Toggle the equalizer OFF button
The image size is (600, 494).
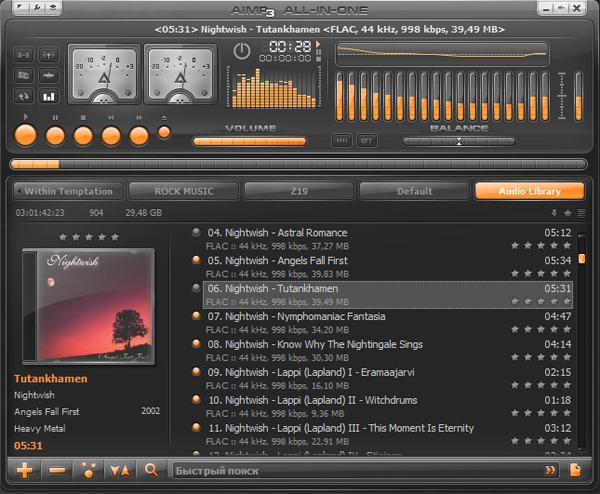pyautogui.click(x=367, y=140)
